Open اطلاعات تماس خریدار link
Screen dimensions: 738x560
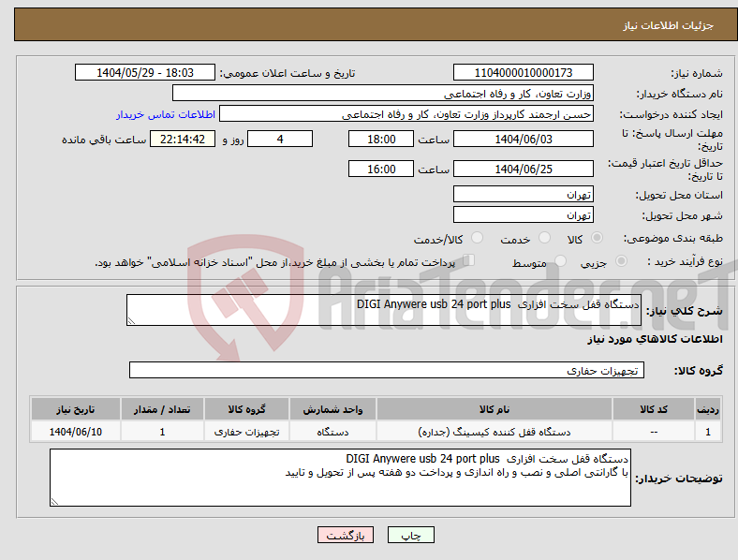pyautogui.click(x=166, y=114)
